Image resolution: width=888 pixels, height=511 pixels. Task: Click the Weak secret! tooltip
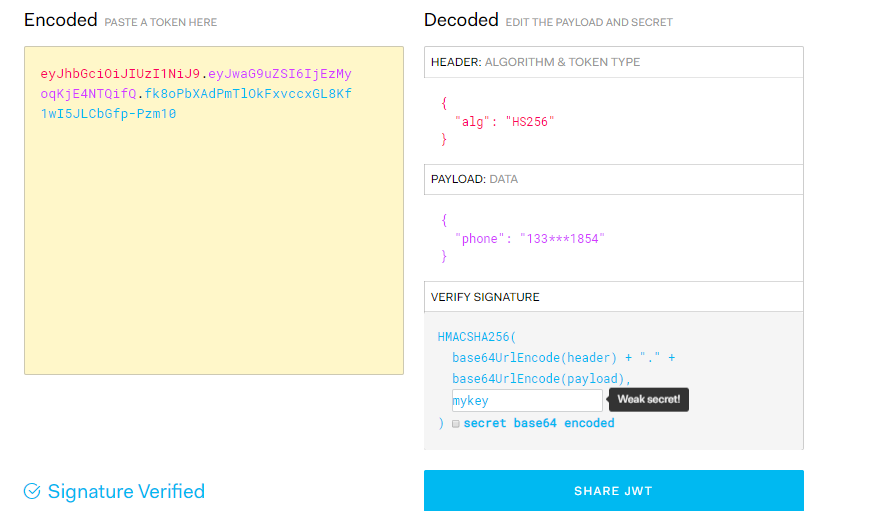tap(648, 399)
